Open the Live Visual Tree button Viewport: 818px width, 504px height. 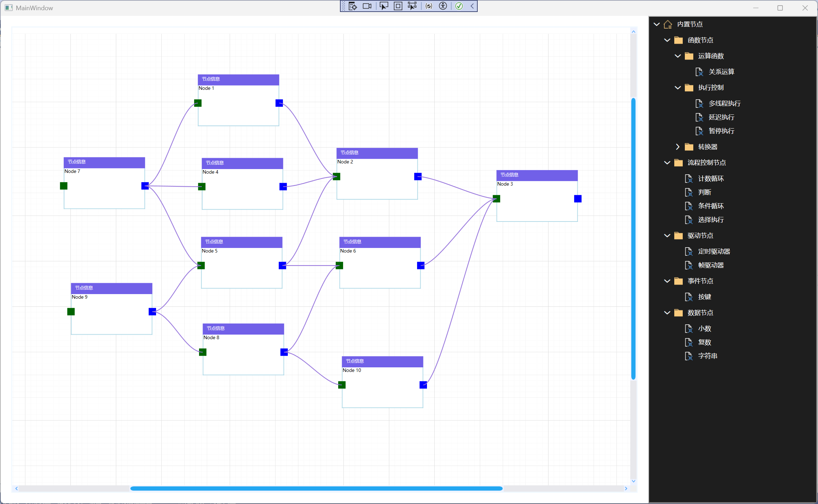pos(353,6)
